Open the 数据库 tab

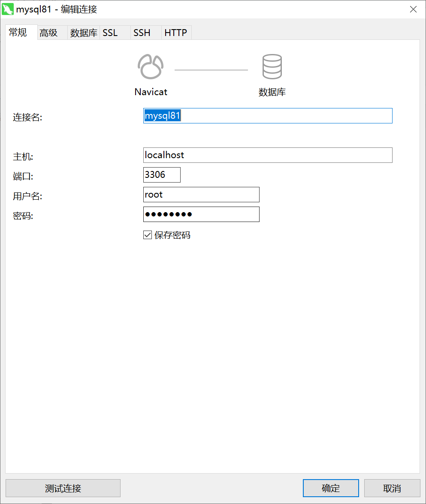coord(84,33)
